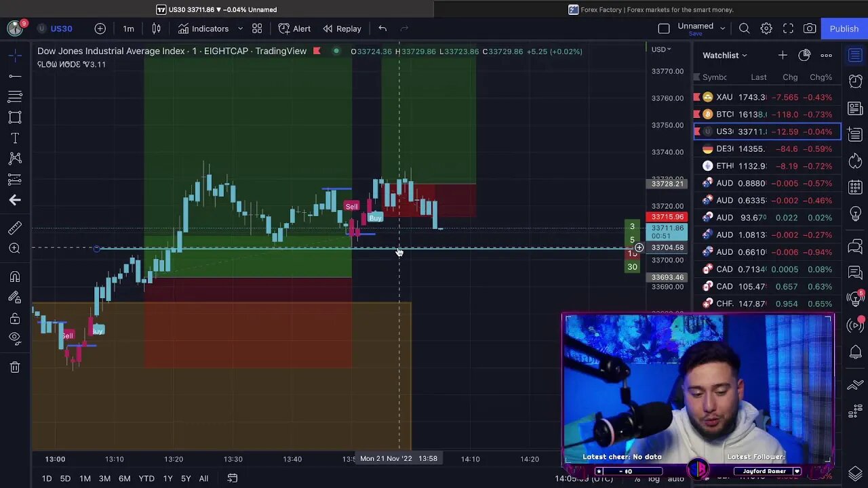Image resolution: width=868 pixels, height=488 pixels.
Task: Select the crosshair cursor tool
Action: click(15, 54)
